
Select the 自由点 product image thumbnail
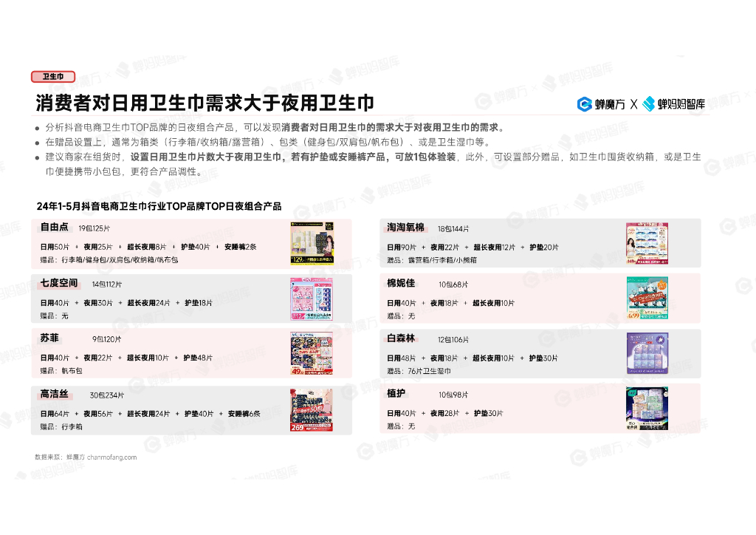[x=312, y=243]
